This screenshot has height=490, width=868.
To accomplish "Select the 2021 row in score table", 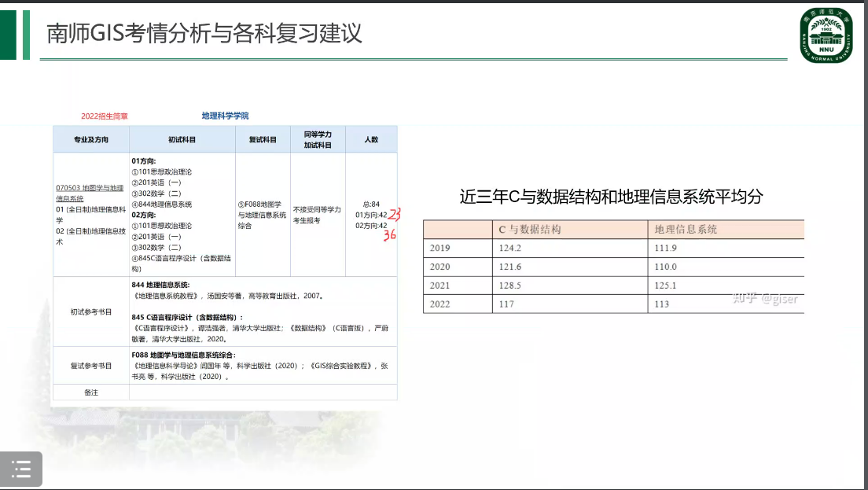I will click(x=440, y=286).
